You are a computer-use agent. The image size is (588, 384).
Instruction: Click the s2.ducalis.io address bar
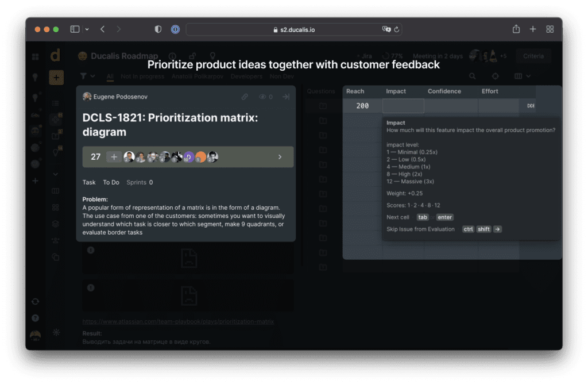coord(293,29)
